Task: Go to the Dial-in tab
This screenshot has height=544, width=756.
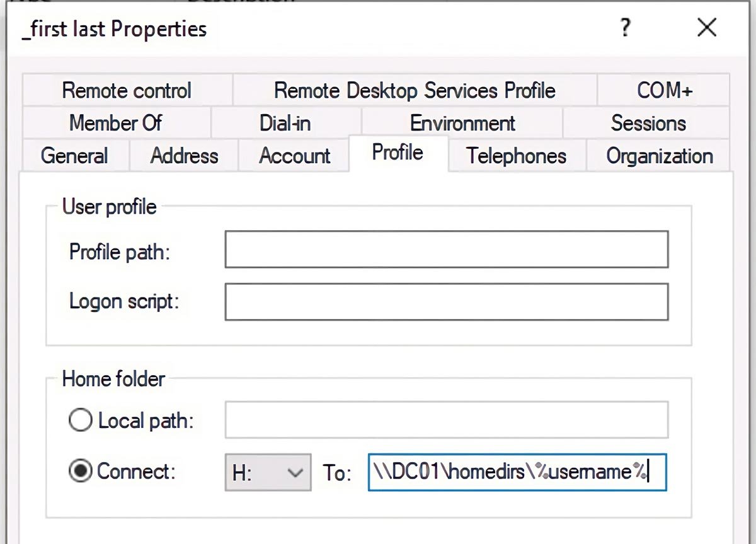Action: coord(285,123)
